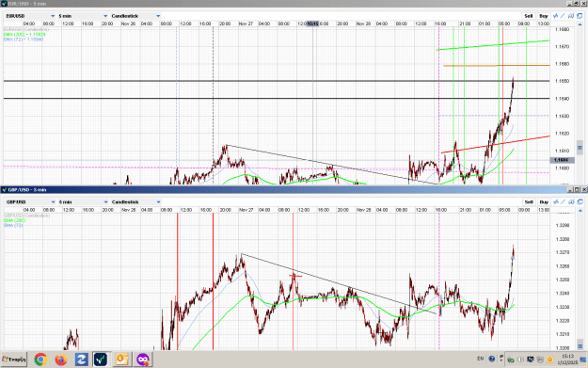Click the EN language indicator in taskbar
Screen dimensions: 588x368
point(481,359)
